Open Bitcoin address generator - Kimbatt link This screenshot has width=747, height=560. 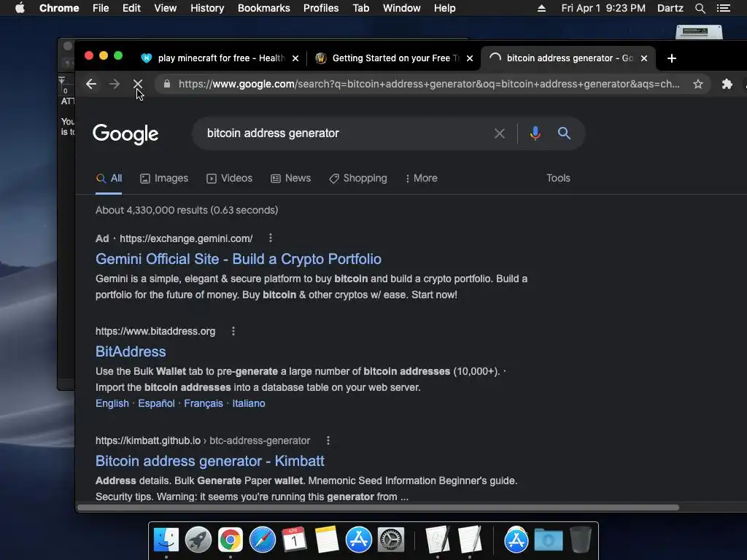click(x=209, y=461)
